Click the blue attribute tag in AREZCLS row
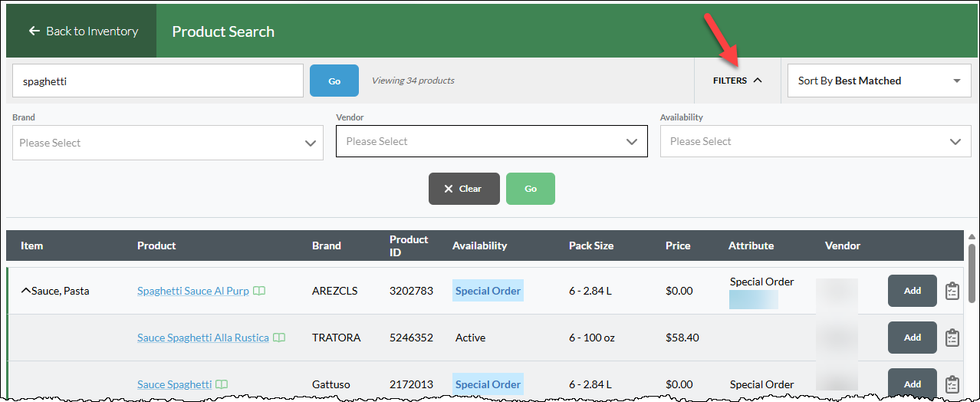Image resolution: width=980 pixels, height=402 pixels. [754, 299]
